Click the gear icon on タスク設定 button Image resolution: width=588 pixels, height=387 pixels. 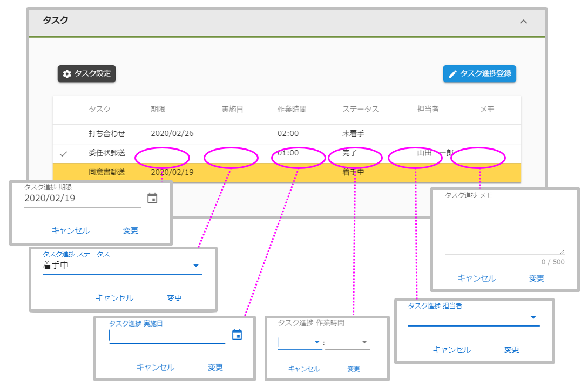coord(67,74)
